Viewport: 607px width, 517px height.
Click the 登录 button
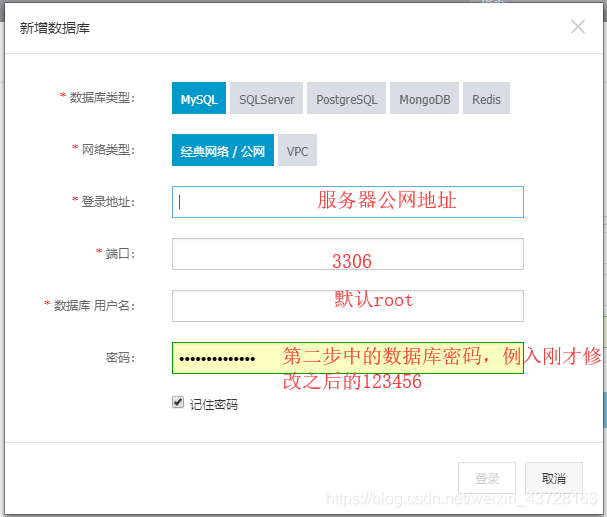487,478
